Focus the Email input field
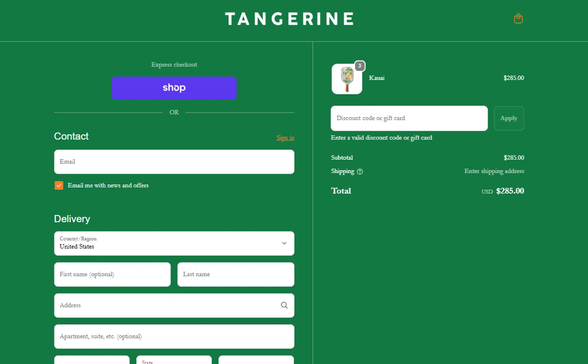 174,162
